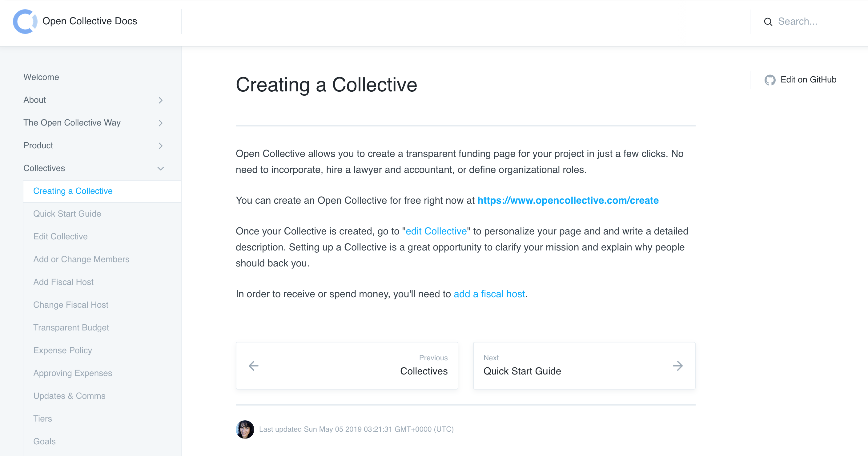
Task: Click the Open Collective Docs logo
Action: [74, 21]
